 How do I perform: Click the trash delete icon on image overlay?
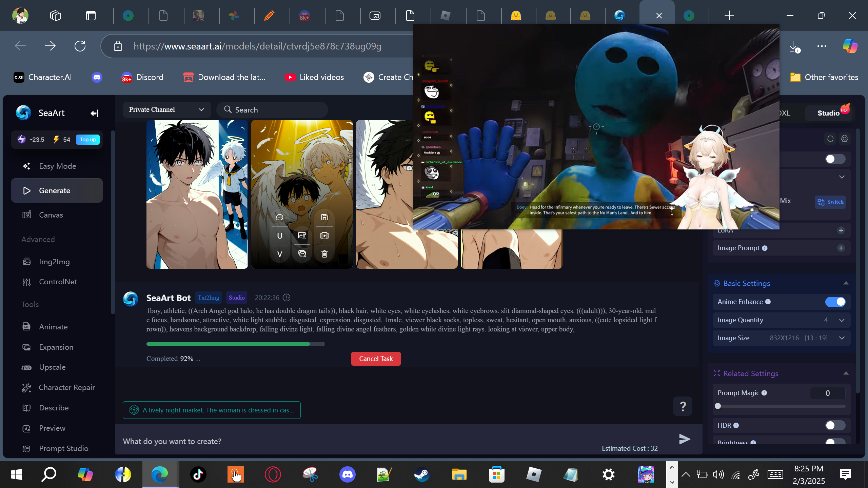324,254
